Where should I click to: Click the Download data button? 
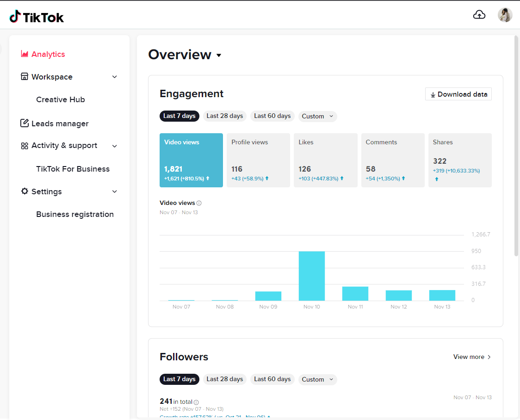click(458, 94)
